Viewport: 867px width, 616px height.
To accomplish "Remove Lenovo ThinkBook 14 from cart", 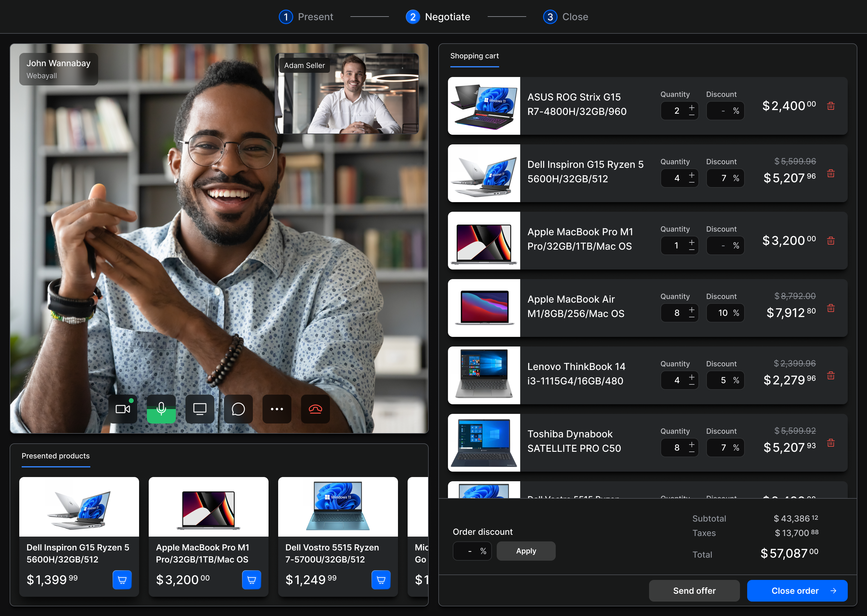I will [x=831, y=375].
